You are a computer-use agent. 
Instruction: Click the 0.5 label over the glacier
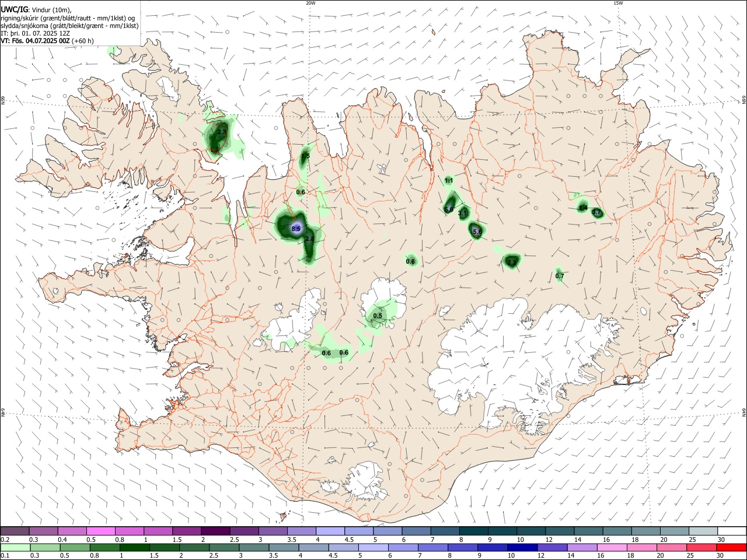(378, 316)
